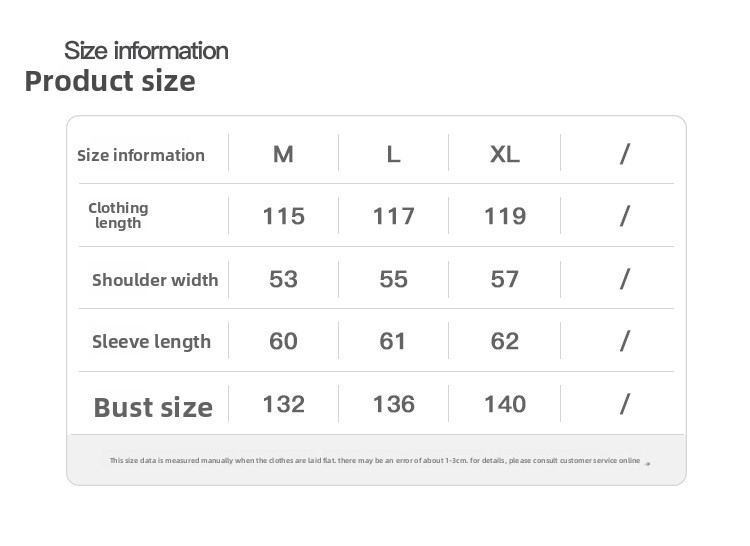Click the measurement disclaimer footnote text
Image resolution: width=750 pixels, height=546 pixels.
pos(375,461)
